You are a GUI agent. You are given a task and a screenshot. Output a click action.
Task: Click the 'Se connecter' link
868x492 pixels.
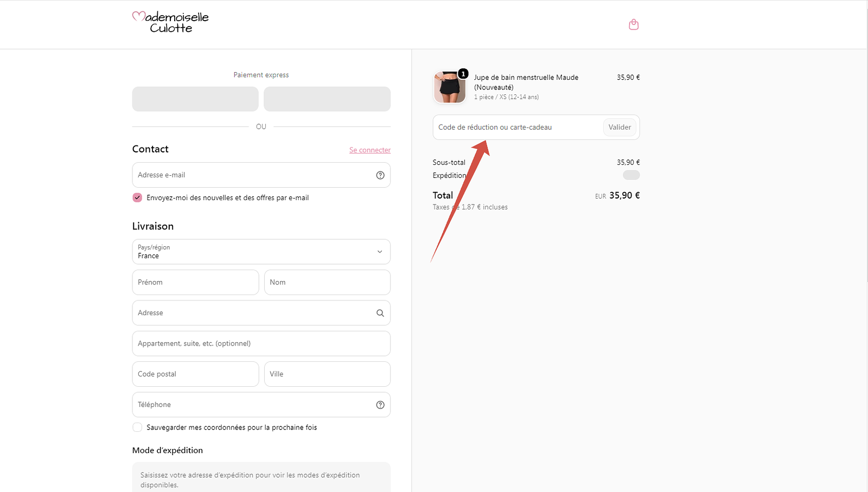(x=370, y=150)
